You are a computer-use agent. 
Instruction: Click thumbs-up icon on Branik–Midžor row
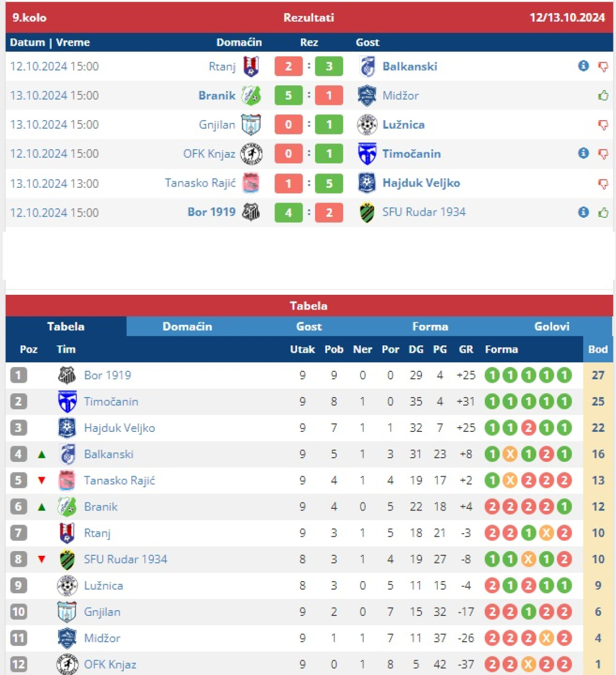tap(603, 95)
